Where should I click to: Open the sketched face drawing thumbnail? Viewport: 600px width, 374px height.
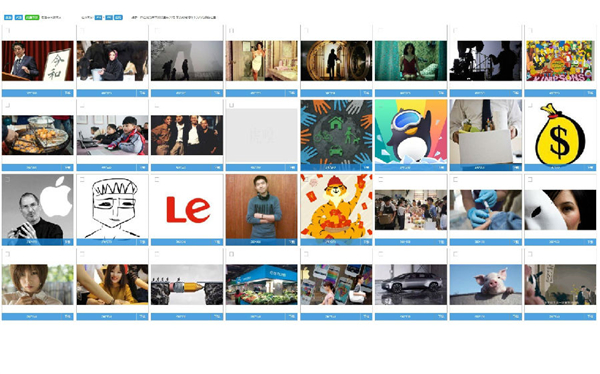(x=112, y=207)
